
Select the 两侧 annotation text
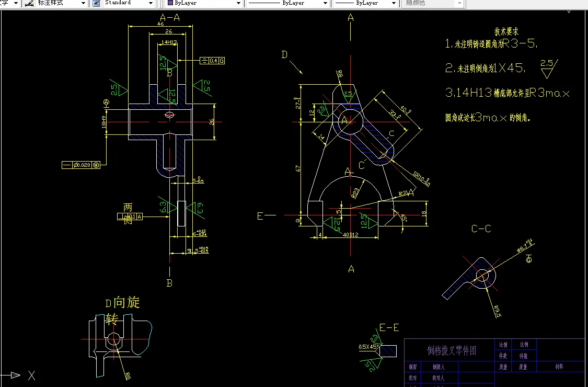coord(128,214)
